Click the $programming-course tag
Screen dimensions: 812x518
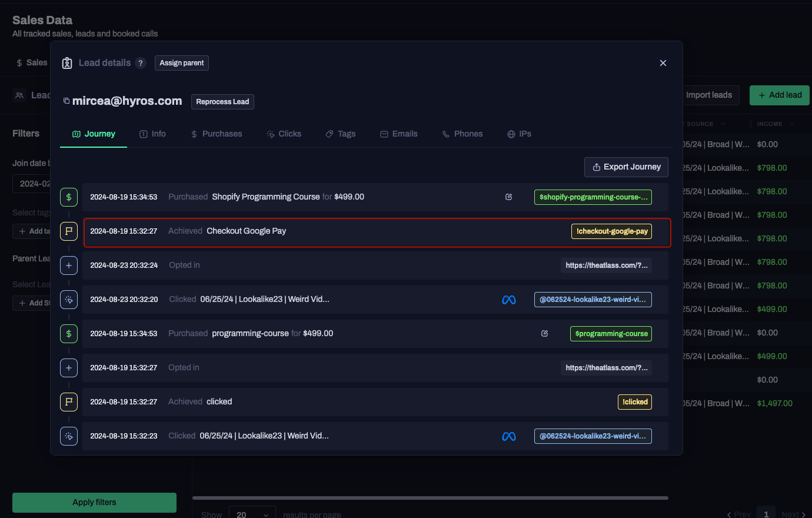pyautogui.click(x=611, y=334)
